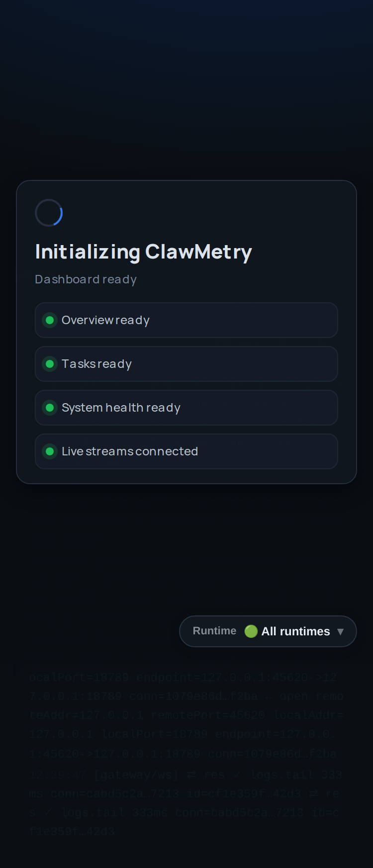
Task: Click the first localPort=18789 log line
Action: pos(183,678)
